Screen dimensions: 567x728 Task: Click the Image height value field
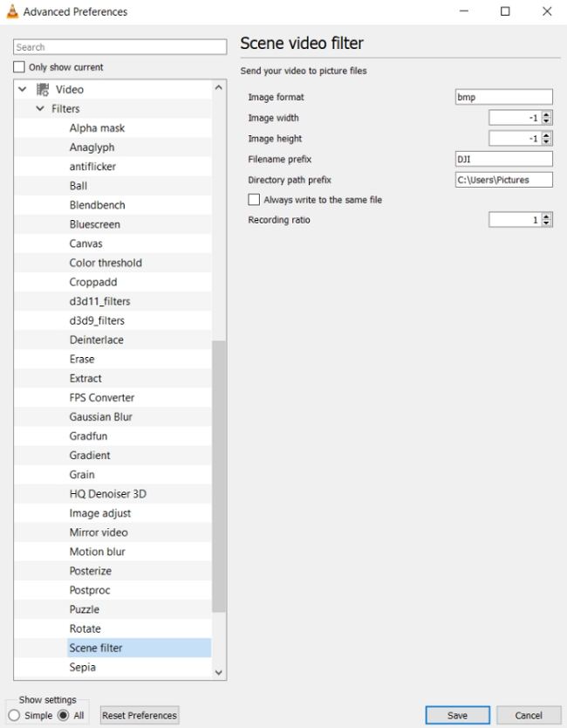pos(515,139)
